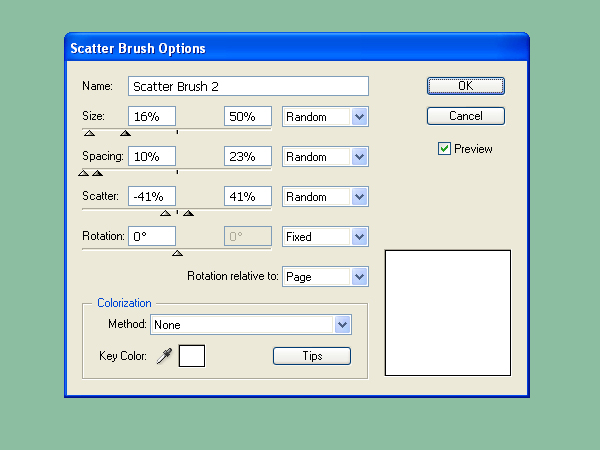The width and height of the screenshot is (600, 450).
Task: Open the Rotation relative to Page dropdown
Action: pyautogui.click(x=325, y=277)
